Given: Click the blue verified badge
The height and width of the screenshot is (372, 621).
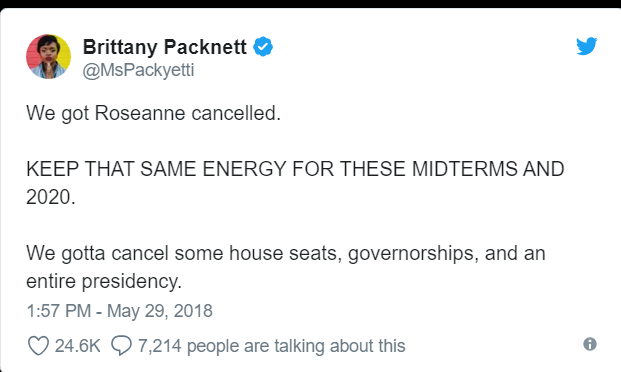Looking at the screenshot, I should (263, 47).
